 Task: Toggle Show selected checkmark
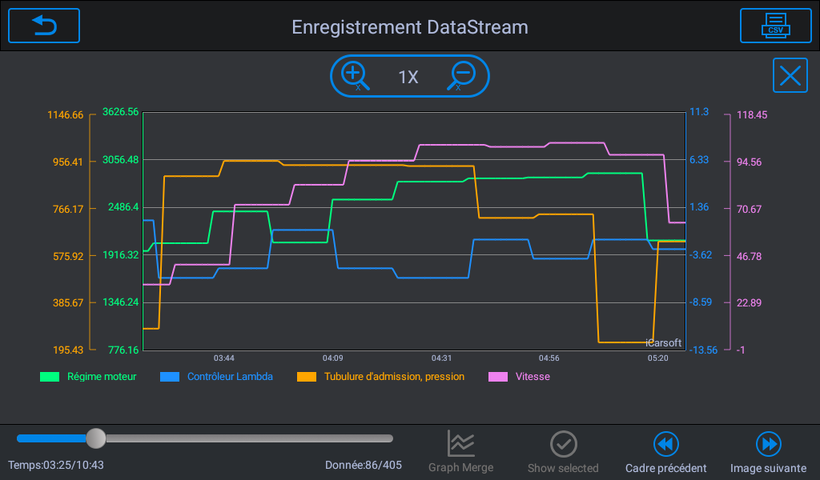pos(563,452)
